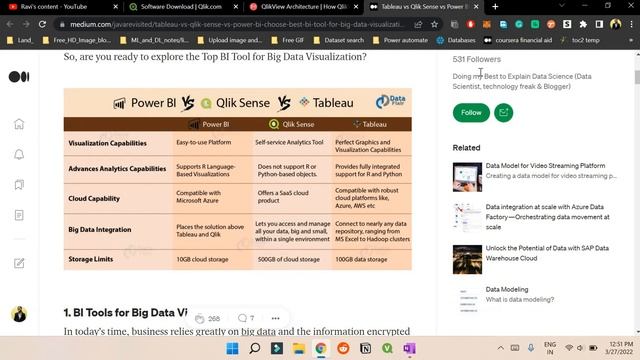Open Data Model for Video Streaming Platform
640x360 pixels.
(x=545, y=166)
